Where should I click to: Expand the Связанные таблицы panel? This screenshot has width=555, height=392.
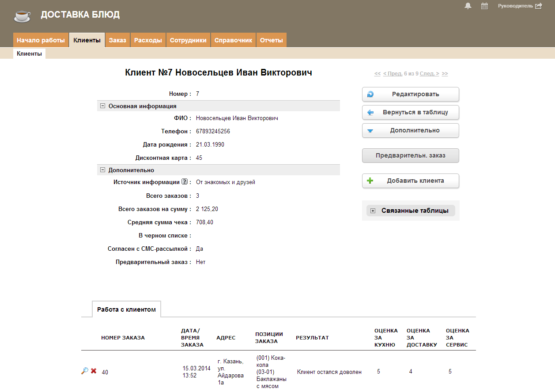pyautogui.click(x=373, y=211)
